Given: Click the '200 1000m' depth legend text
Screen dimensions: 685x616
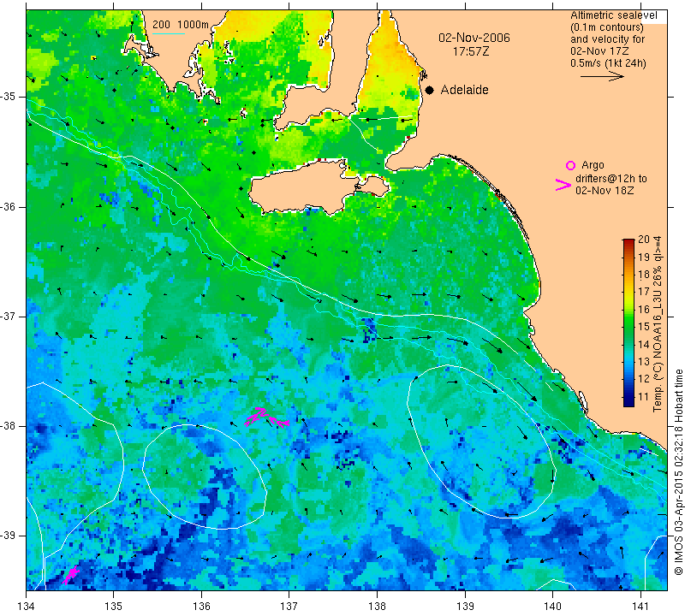Looking at the screenshot, I should point(181,25).
